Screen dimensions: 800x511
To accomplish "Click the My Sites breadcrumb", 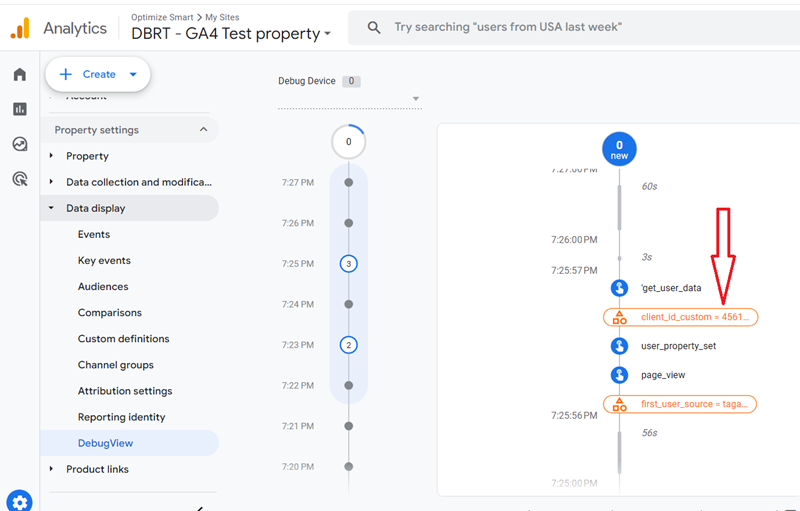I will 222,17.
